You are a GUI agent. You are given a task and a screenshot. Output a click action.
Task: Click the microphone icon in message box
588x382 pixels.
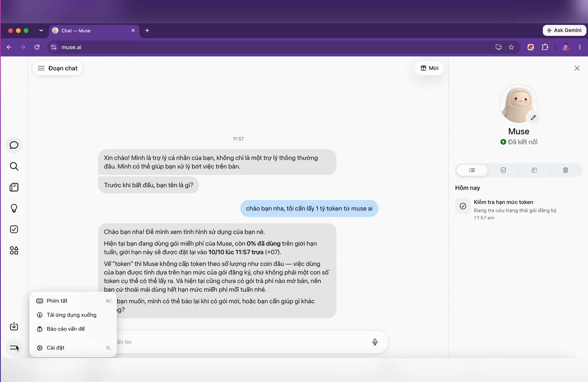point(375,342)
